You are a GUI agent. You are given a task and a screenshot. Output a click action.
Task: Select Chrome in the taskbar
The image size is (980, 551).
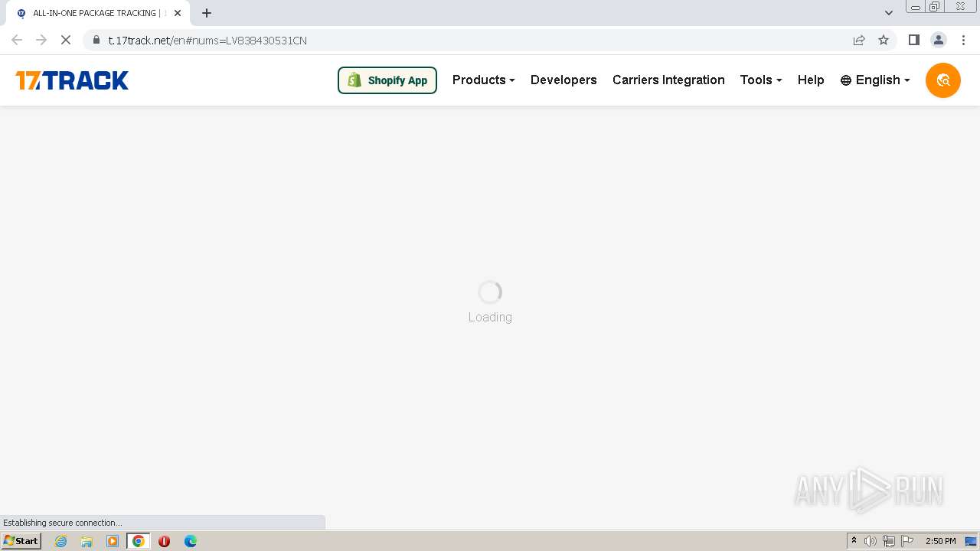[x=139, y=541]
